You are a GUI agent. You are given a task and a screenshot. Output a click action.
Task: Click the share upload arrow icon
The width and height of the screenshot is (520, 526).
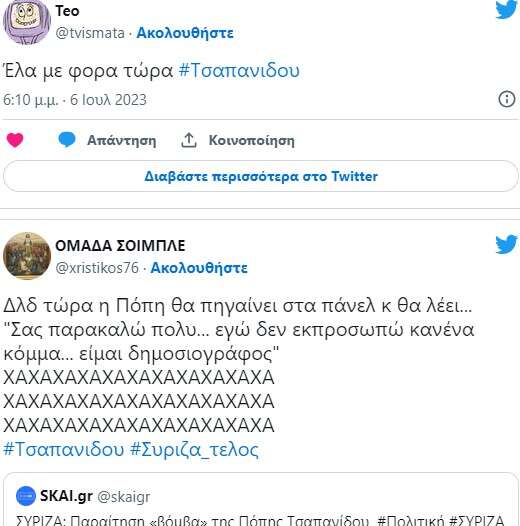point(189,140)
